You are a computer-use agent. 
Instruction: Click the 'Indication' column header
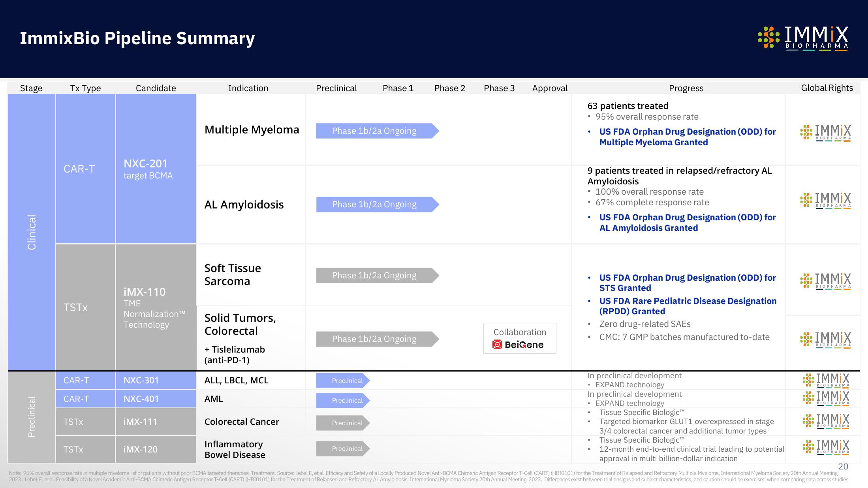click(x=248, y=88)
